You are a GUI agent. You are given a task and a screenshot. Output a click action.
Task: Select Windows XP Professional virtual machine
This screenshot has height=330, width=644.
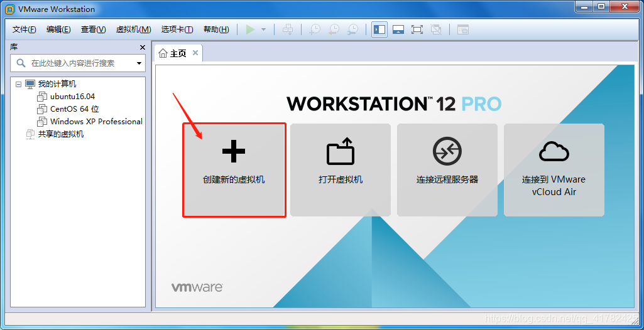[x=96, y=121]
